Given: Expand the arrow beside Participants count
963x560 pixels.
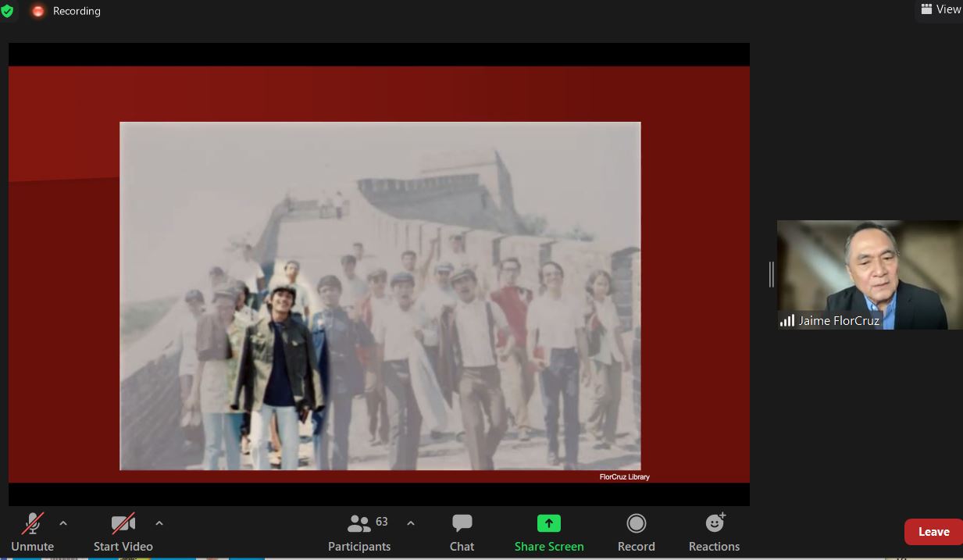Looking at the screenshot, I should (x=411, y=523).
